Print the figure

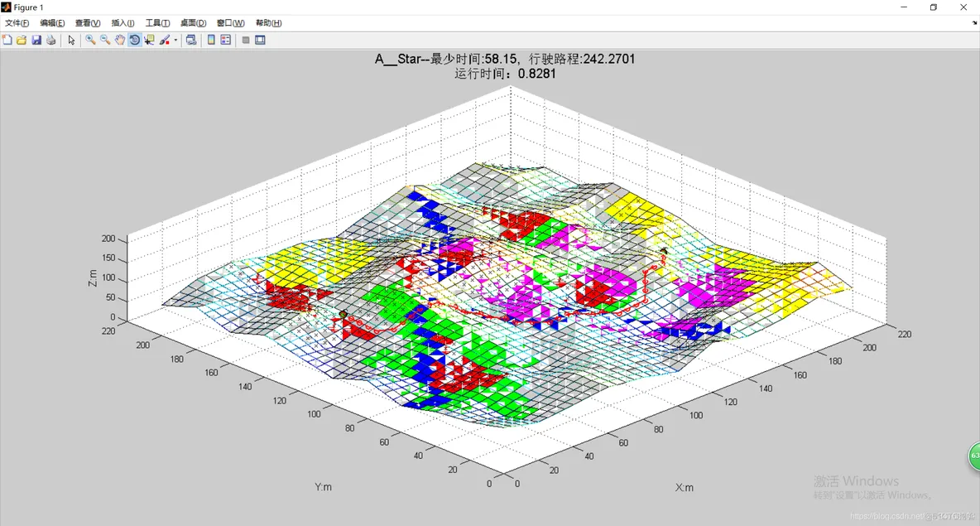(50, 39)
